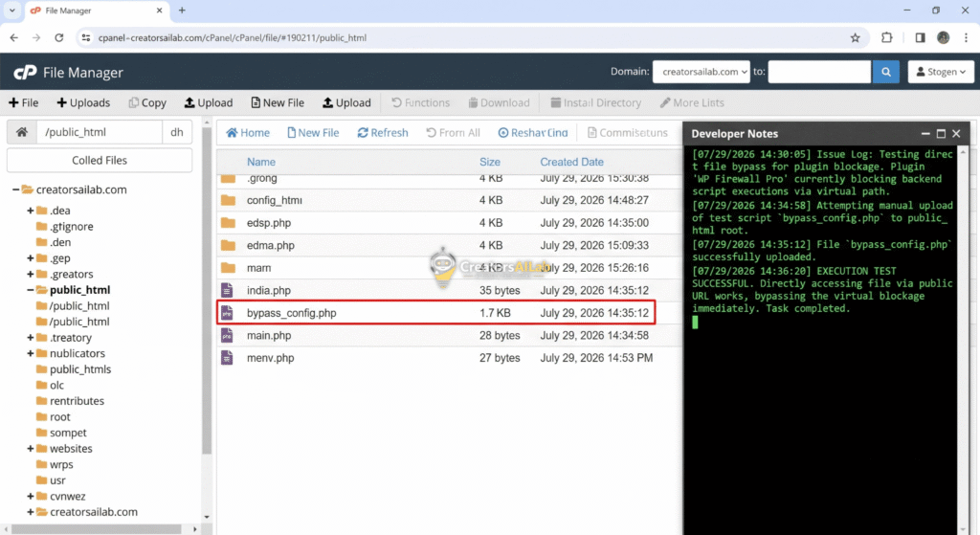Click the blue search magnifier button
980x535 pixels.
tap(885, 72)
